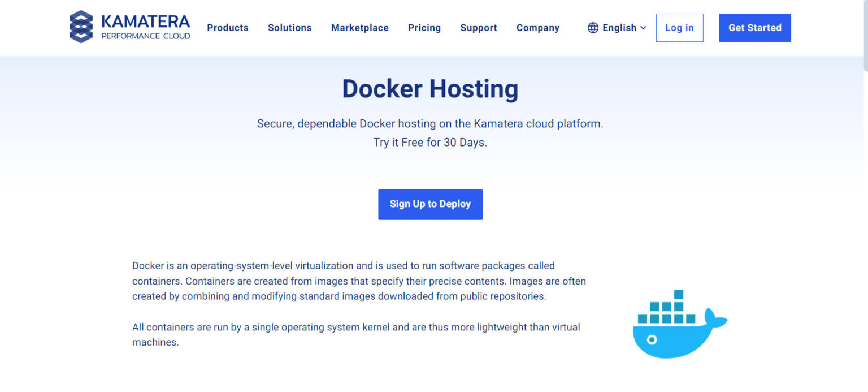Expand the English language dropdown arrow
The height and width of the screenshot is (392, 868).
point(643,28)
